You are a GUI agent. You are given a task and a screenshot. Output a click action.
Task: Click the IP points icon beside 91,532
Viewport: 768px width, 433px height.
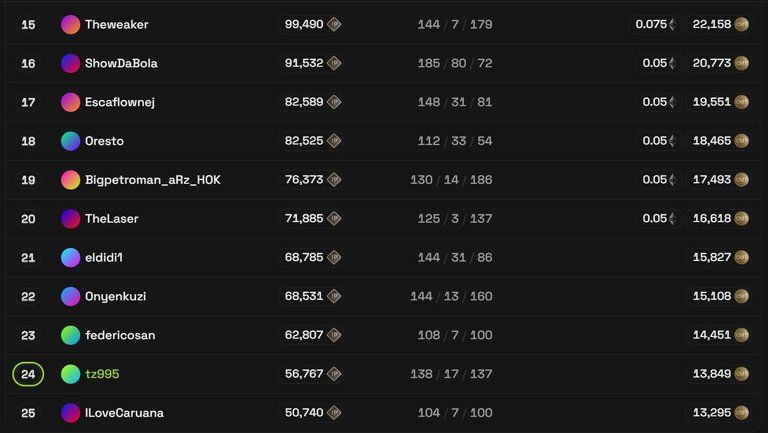point(334,63)
